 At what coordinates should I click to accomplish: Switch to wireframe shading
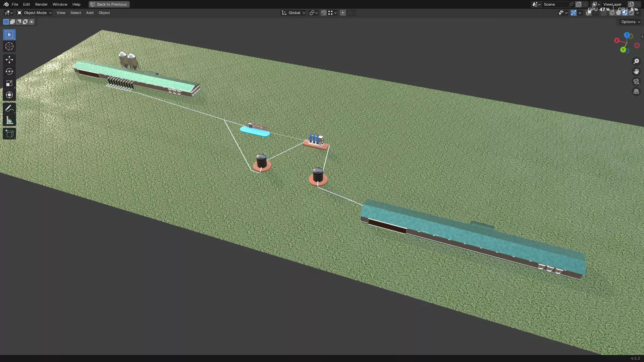pyautogui.click(x=612, y=13)
